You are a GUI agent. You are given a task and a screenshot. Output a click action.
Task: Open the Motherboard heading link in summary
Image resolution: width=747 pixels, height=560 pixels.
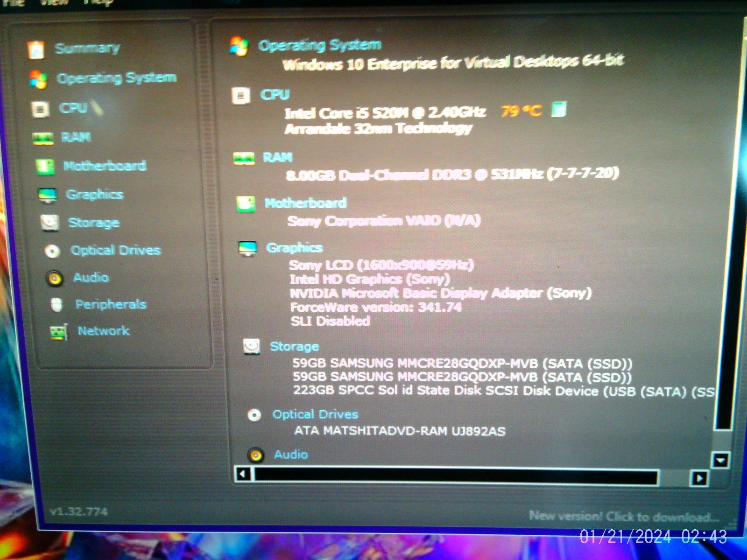tap(306, 203)
